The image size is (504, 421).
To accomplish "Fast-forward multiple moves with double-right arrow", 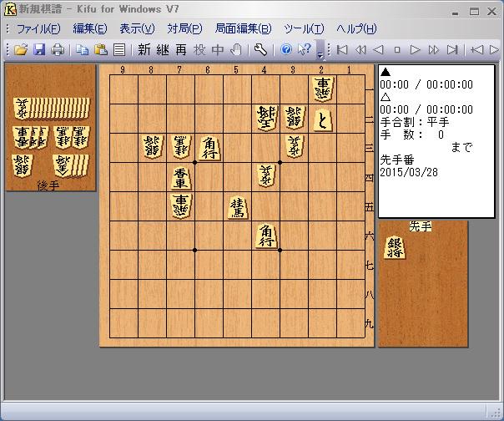I will click(x=434, y=50).
